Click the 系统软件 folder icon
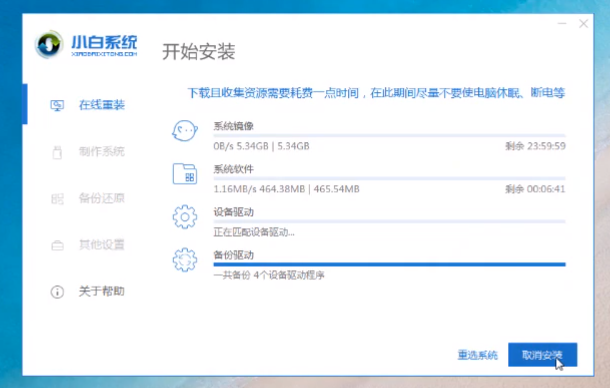 (x=185, y=174)
